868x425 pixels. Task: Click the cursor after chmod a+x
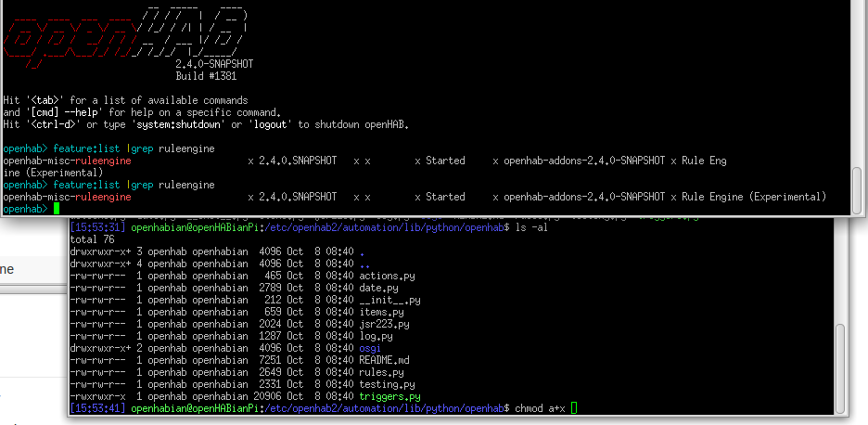point(575,408)
